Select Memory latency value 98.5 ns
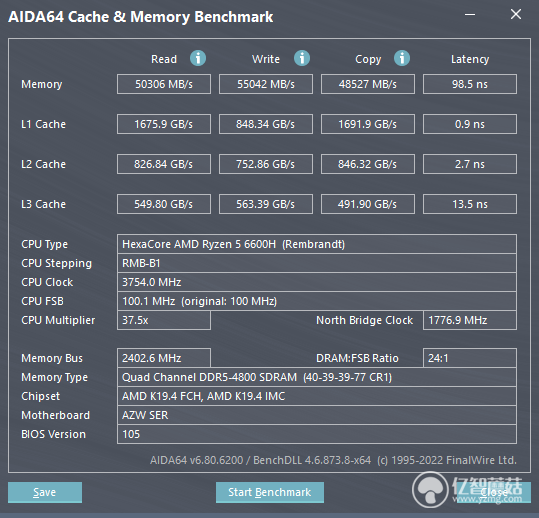This screenshot has height=518, width=539. tap(470, 84)
